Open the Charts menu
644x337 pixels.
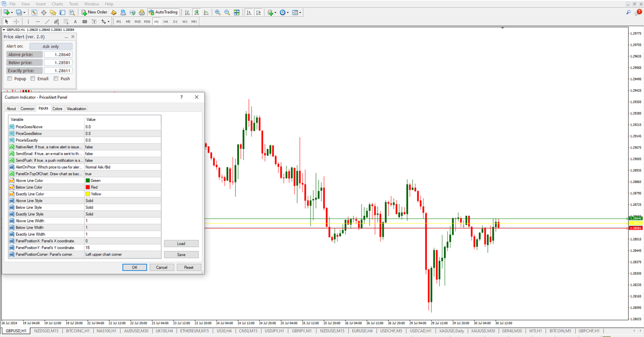point(57,4)
